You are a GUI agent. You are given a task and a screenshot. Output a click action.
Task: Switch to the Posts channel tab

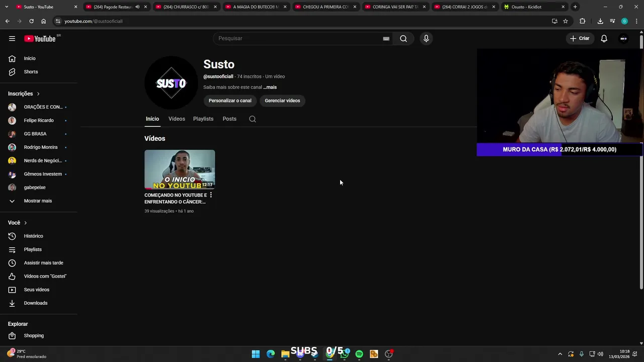point(229,119)
